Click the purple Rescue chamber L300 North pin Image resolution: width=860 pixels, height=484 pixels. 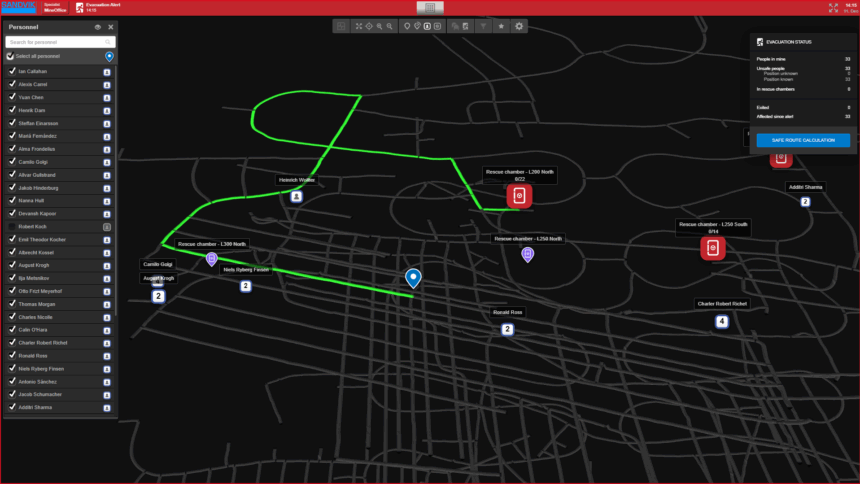[211, 259]
